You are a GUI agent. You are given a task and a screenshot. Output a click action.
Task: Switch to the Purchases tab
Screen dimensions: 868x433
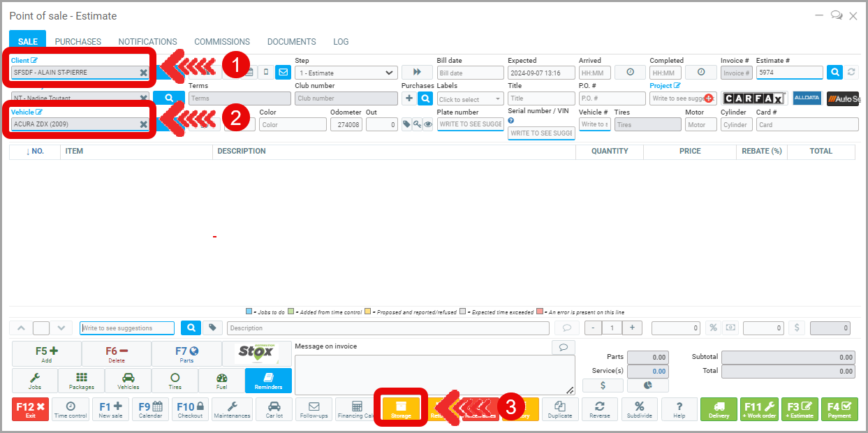click(x=78, y=42)
